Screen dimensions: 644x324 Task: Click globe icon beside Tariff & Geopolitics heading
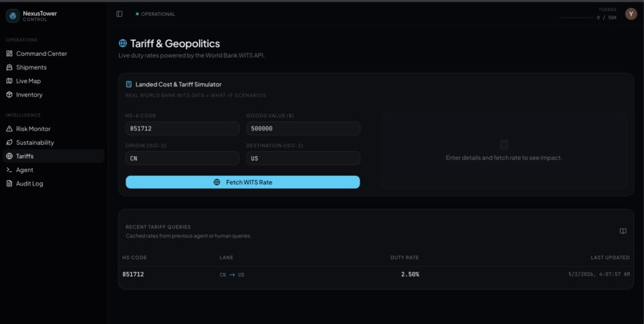tap(122, 43)
